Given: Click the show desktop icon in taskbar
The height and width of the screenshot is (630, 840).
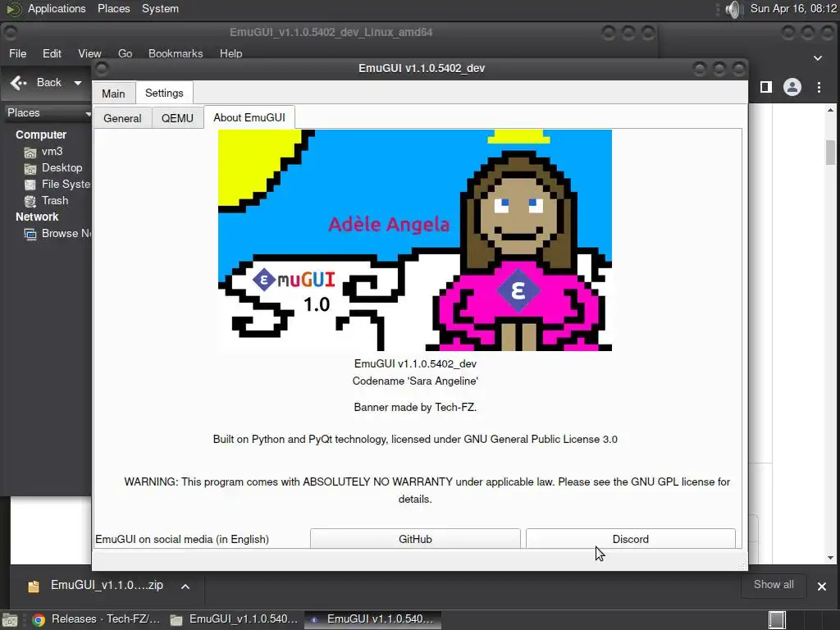Looking at the screenshot, I should 10,620.
